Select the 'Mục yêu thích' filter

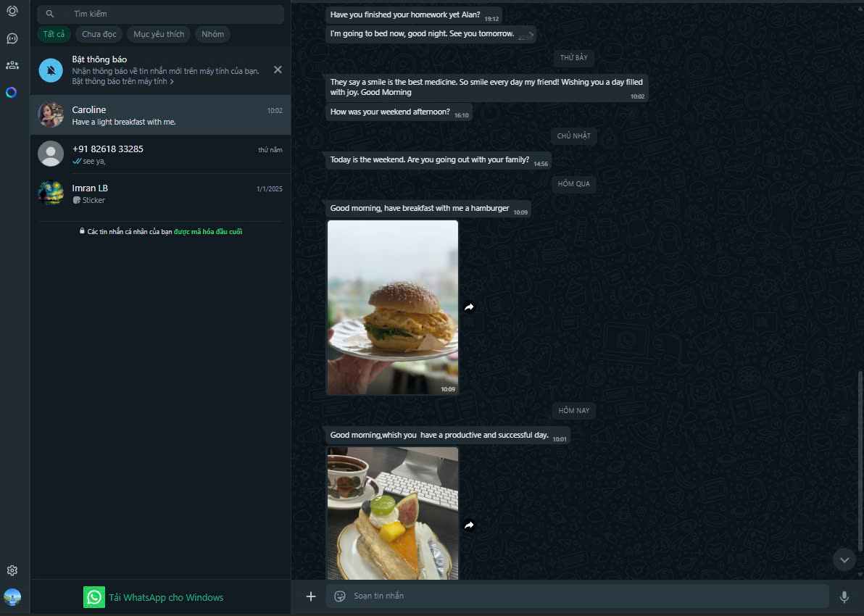pos(159,34)
